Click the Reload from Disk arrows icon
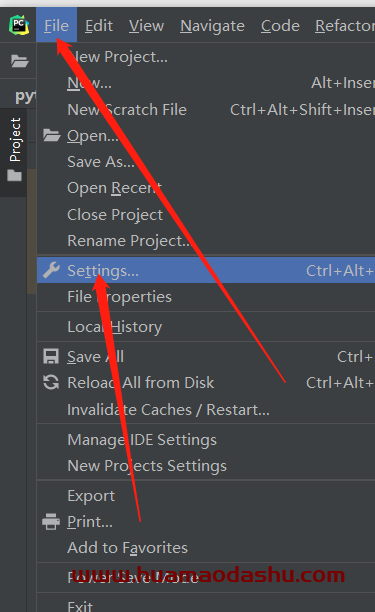 click(x=51, y=382)
